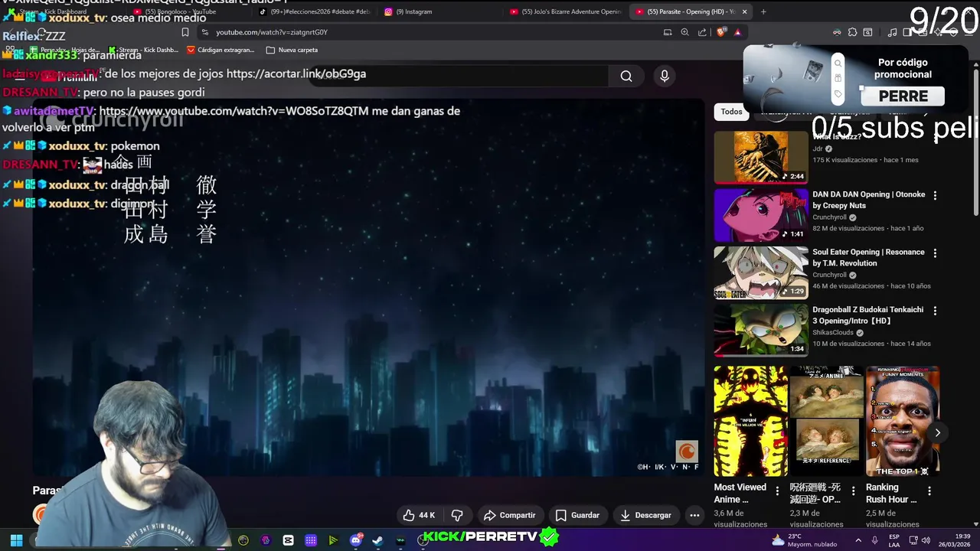Click the volume speaker icon in system tray
The width and height of the screenshot is (980, 551).
[927, 540]
